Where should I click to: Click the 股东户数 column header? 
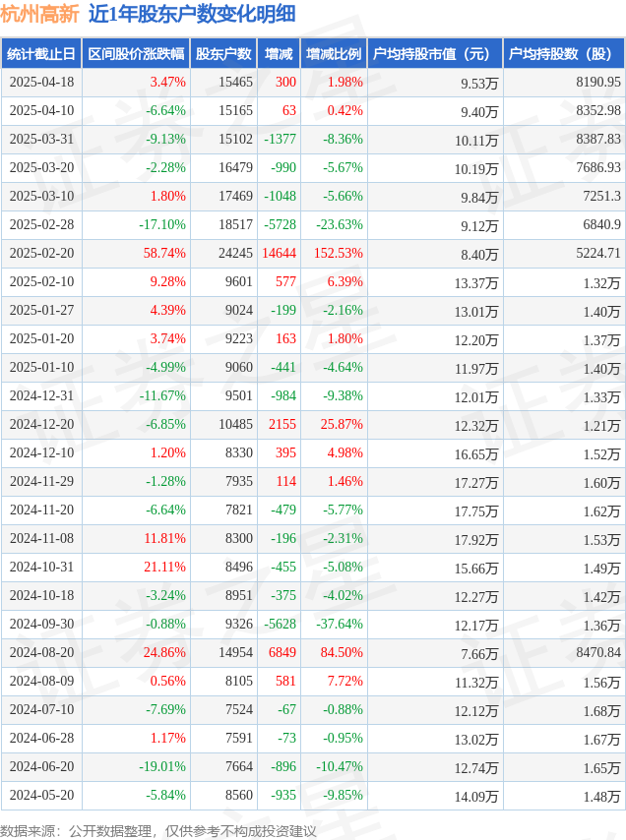coord(223,53)
